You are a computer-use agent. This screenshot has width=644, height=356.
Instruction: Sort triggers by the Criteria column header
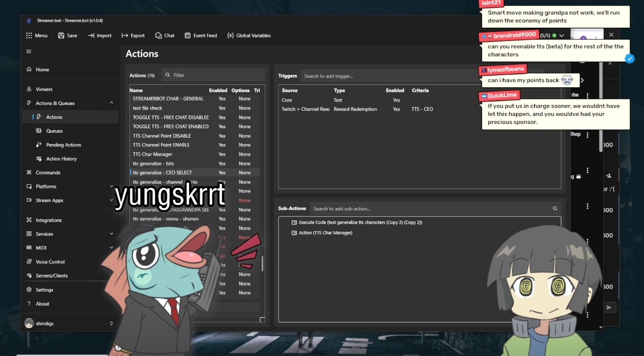tap(420, 90)
